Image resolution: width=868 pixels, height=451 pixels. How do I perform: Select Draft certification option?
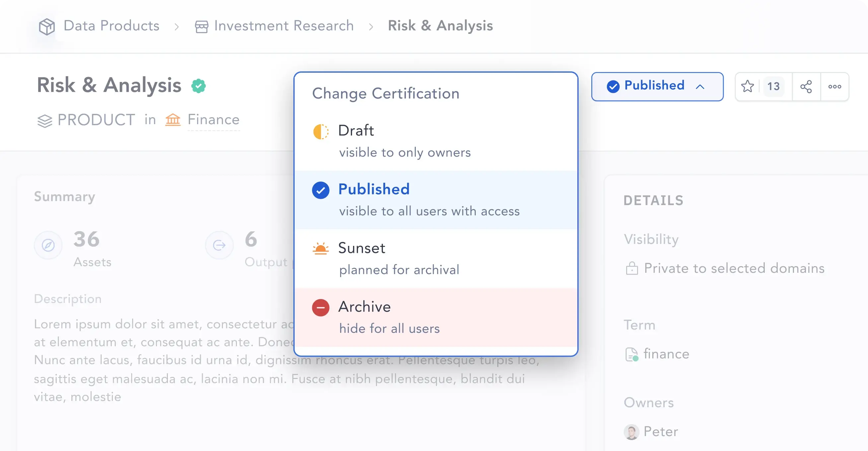pos(436,141)
